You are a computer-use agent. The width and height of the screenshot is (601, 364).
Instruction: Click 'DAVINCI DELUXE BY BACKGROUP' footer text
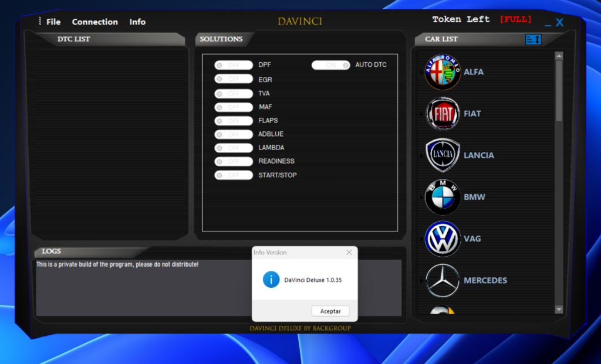300,328
